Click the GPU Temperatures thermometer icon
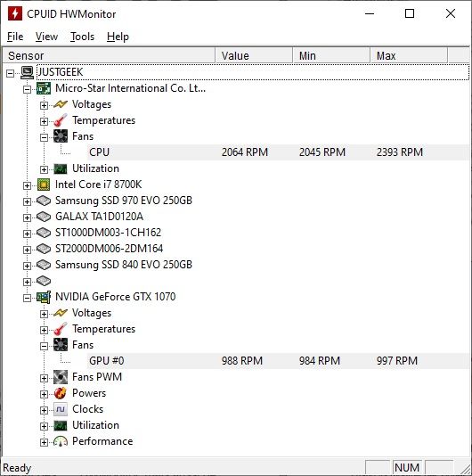The image size is (472, 476). pyautogui.click(x=60, y=329)
